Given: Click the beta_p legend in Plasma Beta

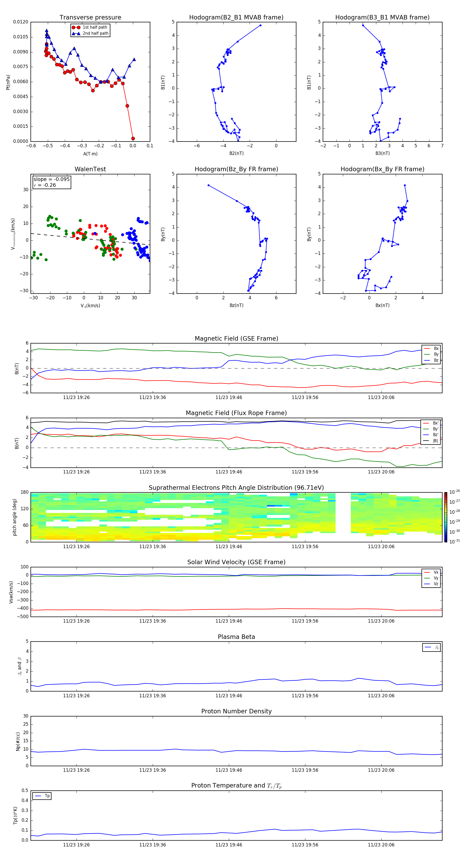Looking at the screenshot, I should coord(431,647).
